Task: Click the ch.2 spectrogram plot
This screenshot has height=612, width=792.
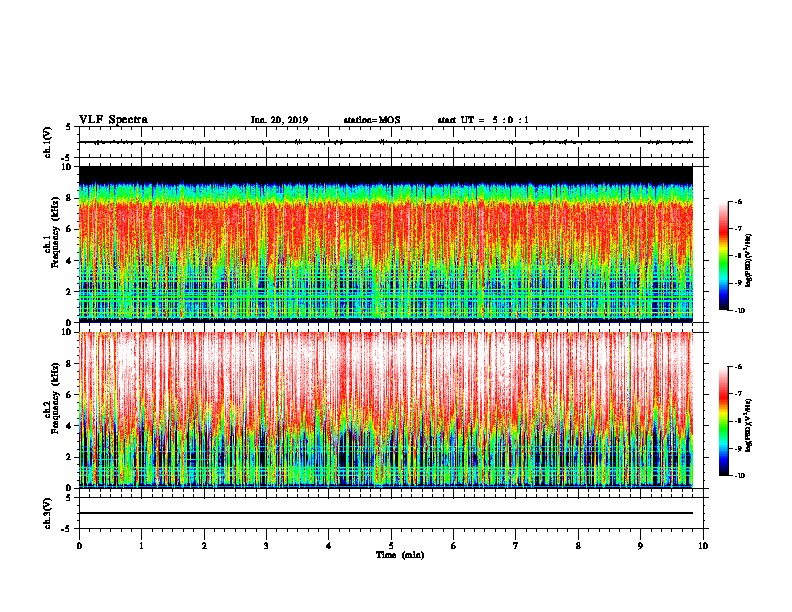Action: tap(385, 410)
